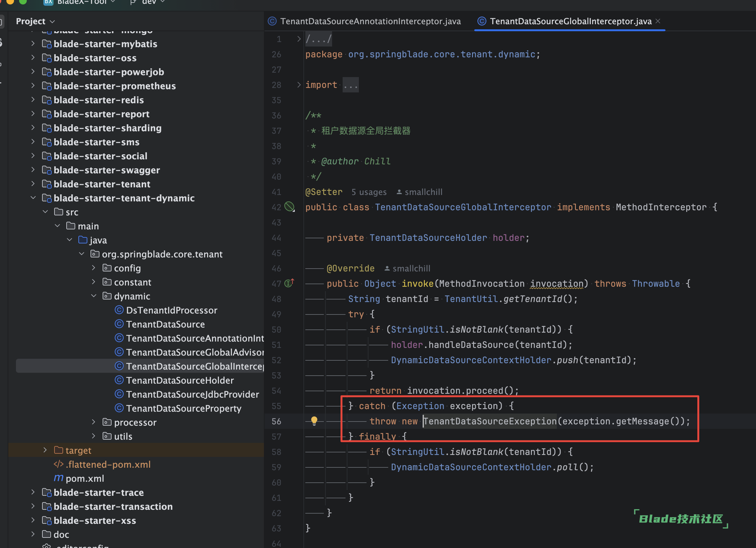Image resolution: width=756 pixels, height=548 pixels.
Task: Expand blade-starter-xss module
Action: pyautogui.click(x=33, y=520)
